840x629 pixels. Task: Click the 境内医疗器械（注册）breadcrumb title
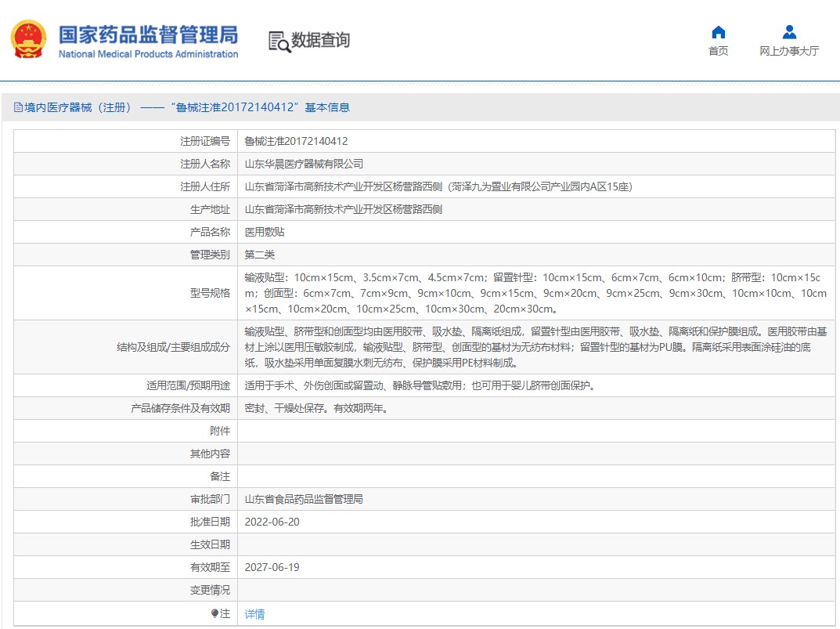point(78,107)
